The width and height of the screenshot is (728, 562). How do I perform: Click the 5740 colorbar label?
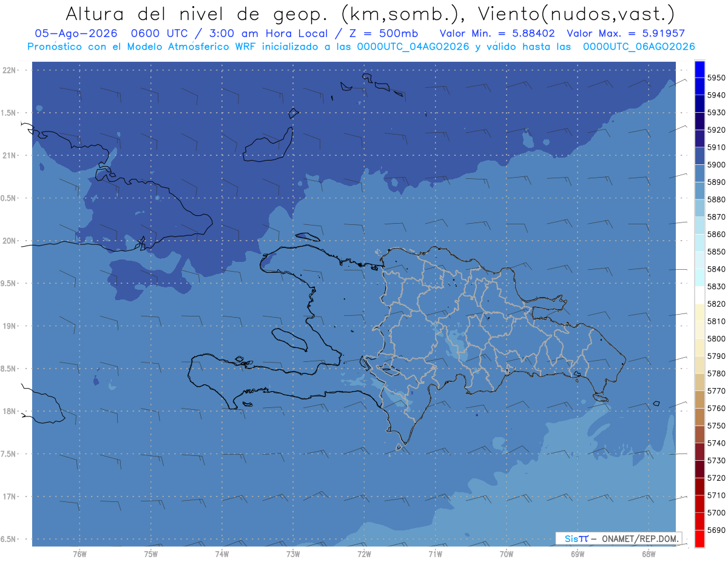[x=716, y=443]
